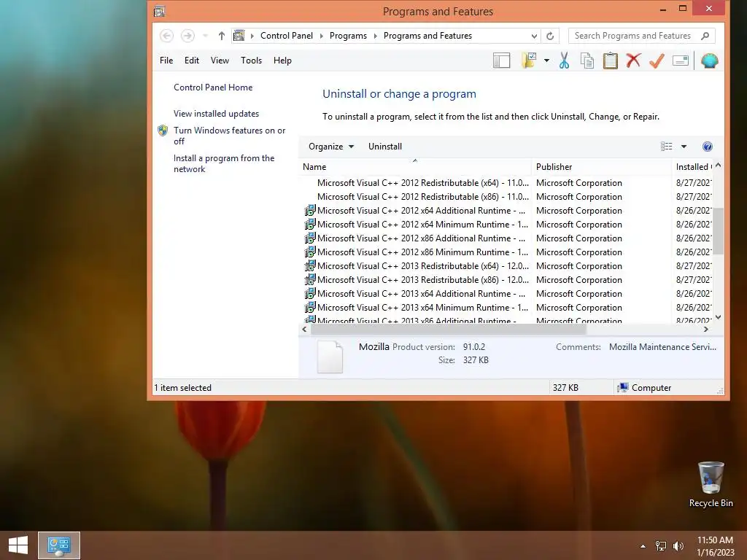The height and width of the screenshot is (560, 747).
Task: Open Turn Windows features on or off
Action: click(x=229, y=136)
